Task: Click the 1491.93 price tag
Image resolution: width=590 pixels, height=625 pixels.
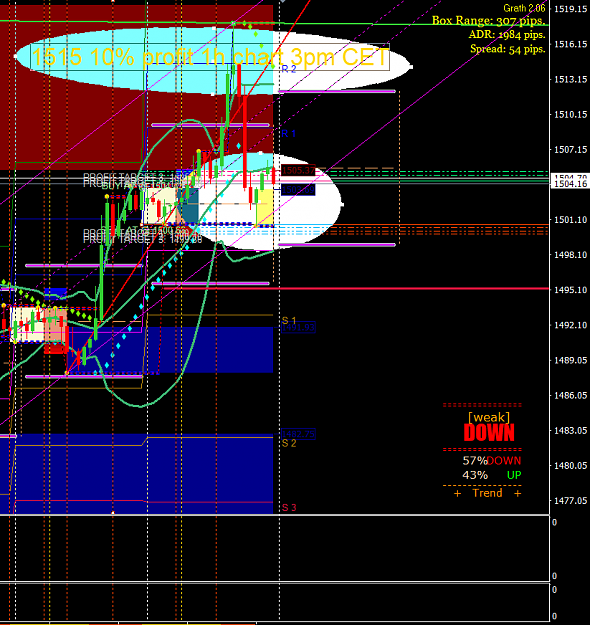Action: [298, 328]
